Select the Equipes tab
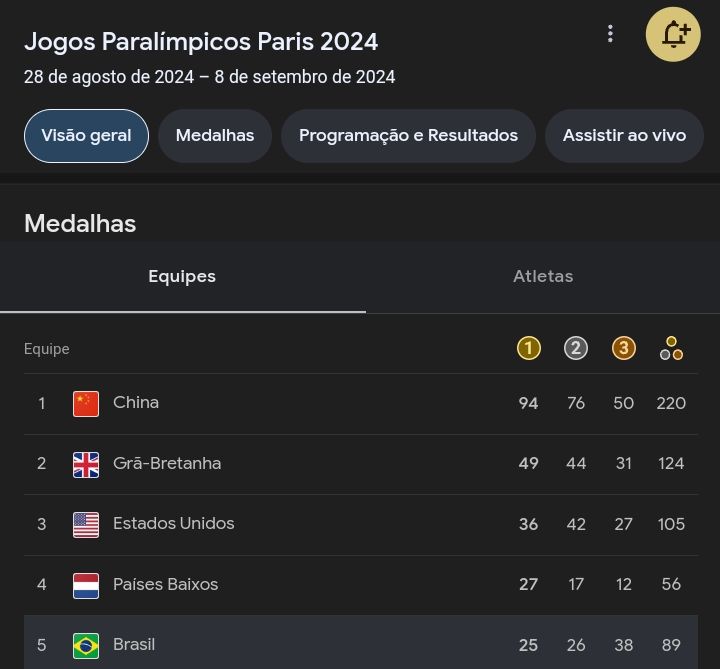Image resolution: width=720 pixels, height=669 pixels. click(182, 277)
